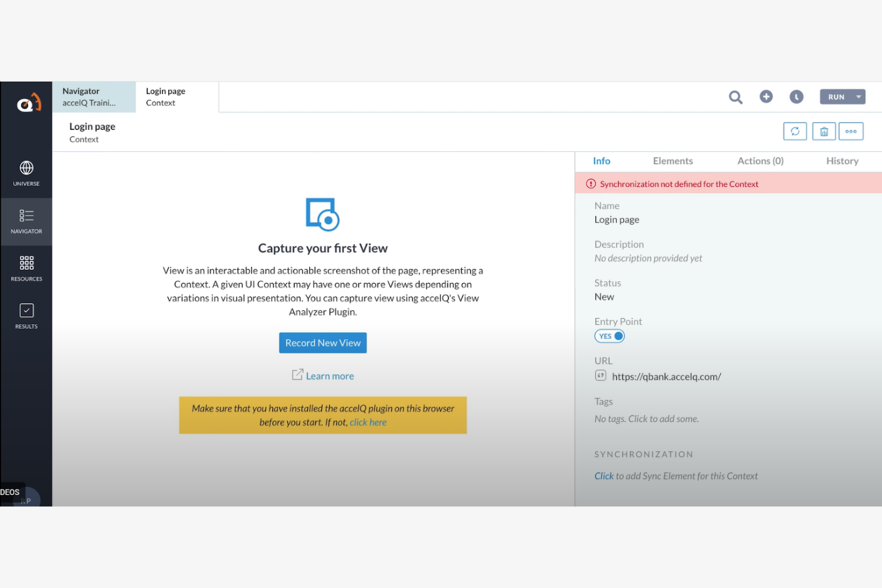Click the link to add Sync Element
The image size is (882, 588).
(604, 476)
